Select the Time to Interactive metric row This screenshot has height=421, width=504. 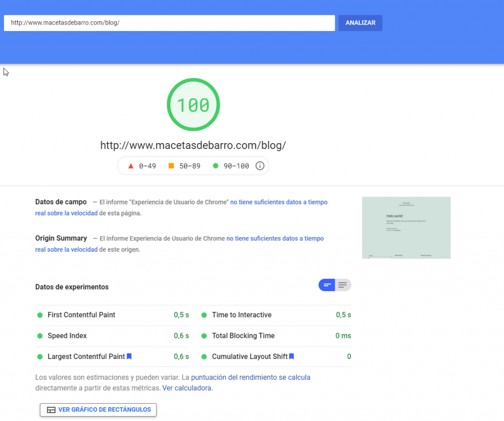coord(276,315)
